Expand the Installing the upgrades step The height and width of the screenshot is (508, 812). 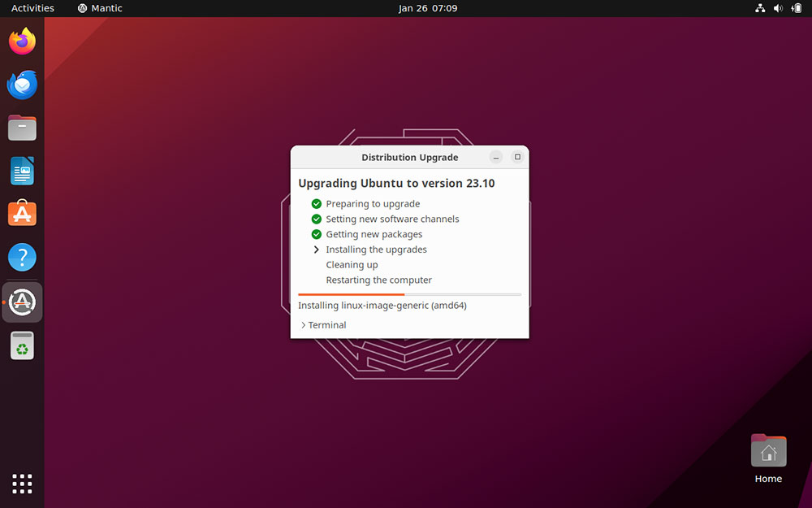coord(317,250)
